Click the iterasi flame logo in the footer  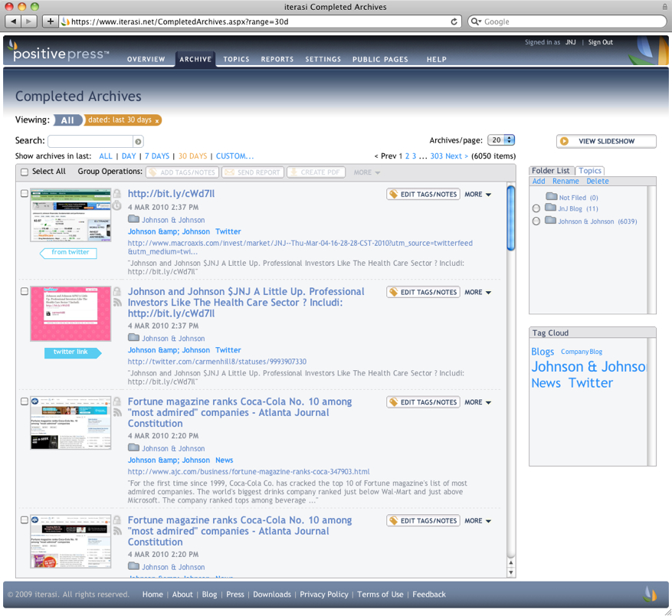[650, 594]
